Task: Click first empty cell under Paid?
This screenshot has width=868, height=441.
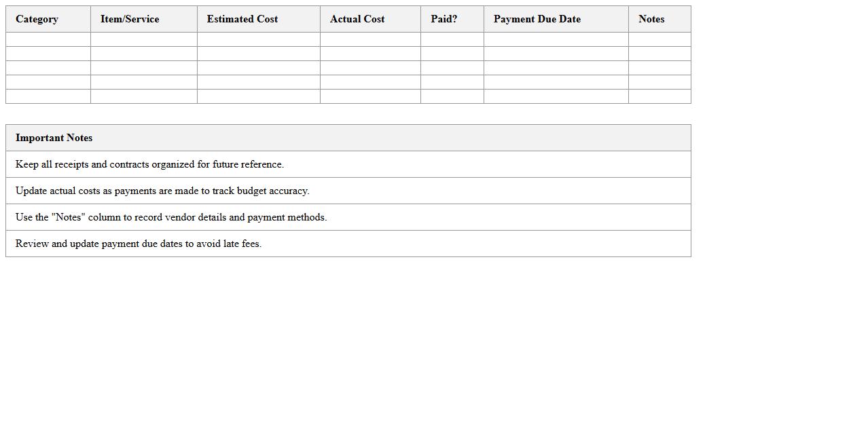Action: click(x=452, y=39)
